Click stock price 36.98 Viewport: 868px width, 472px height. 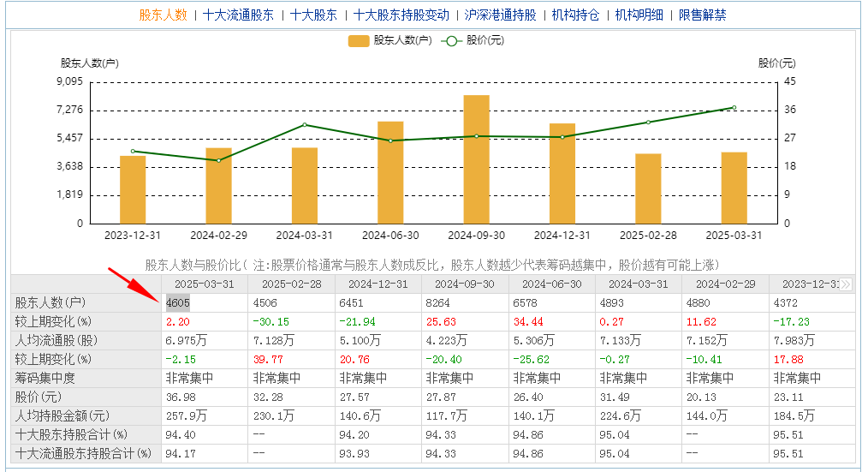(181, 397)
